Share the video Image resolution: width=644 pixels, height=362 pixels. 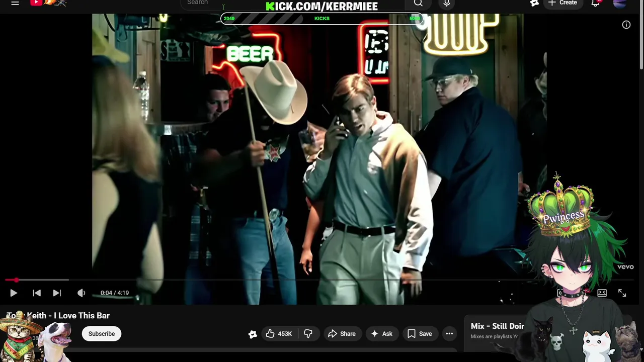point(342,334)
